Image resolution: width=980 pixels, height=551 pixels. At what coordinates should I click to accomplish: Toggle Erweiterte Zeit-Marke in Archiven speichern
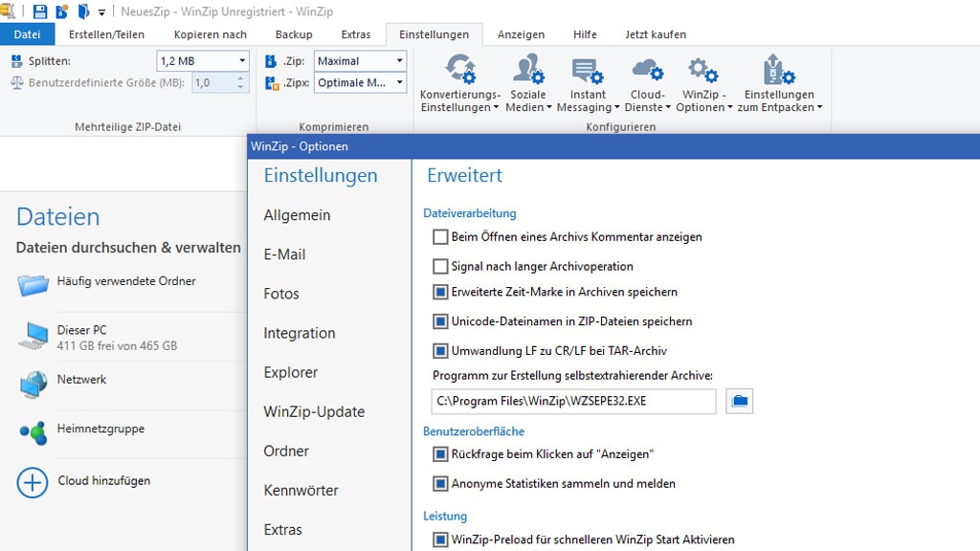440,293
